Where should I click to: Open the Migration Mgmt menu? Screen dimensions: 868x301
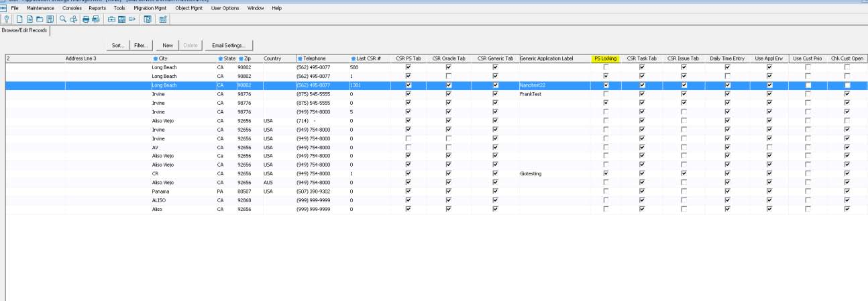pyautogui.click(x=150, y=8)
